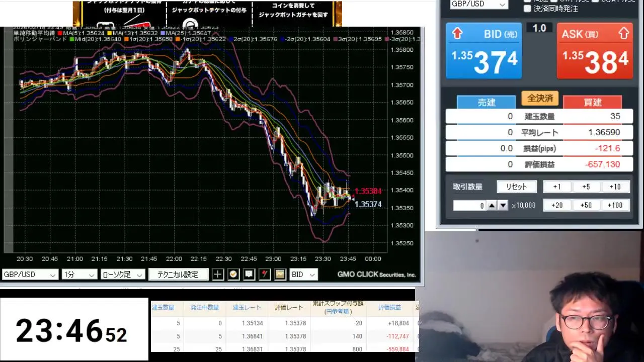Click the 建玉レート column header

point(247,307)
